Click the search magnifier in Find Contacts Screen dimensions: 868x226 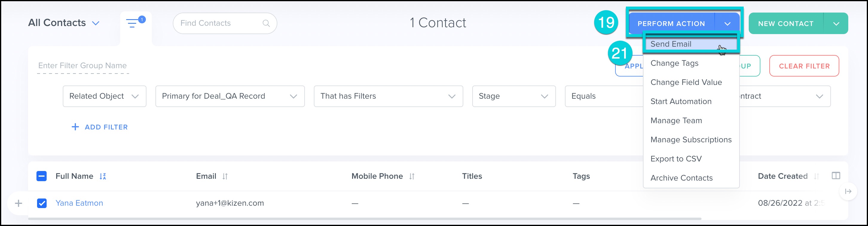[x=266, y=23]
